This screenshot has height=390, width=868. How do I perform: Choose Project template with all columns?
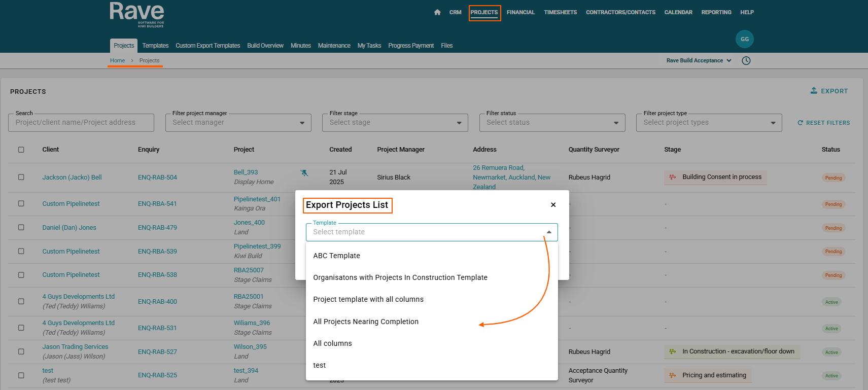432,299
